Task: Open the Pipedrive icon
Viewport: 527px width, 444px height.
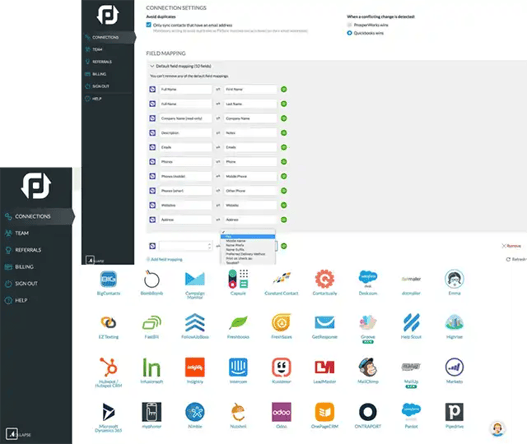Action: (x=454, y=412)
